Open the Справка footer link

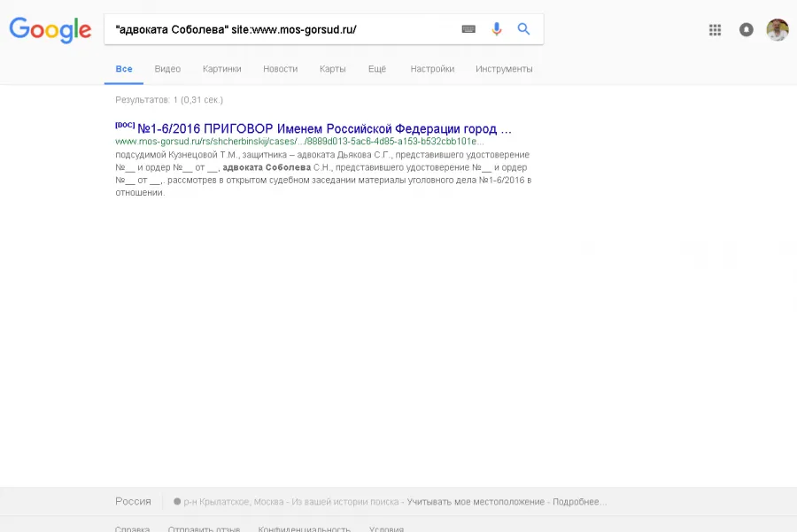[x=132, y=529]
